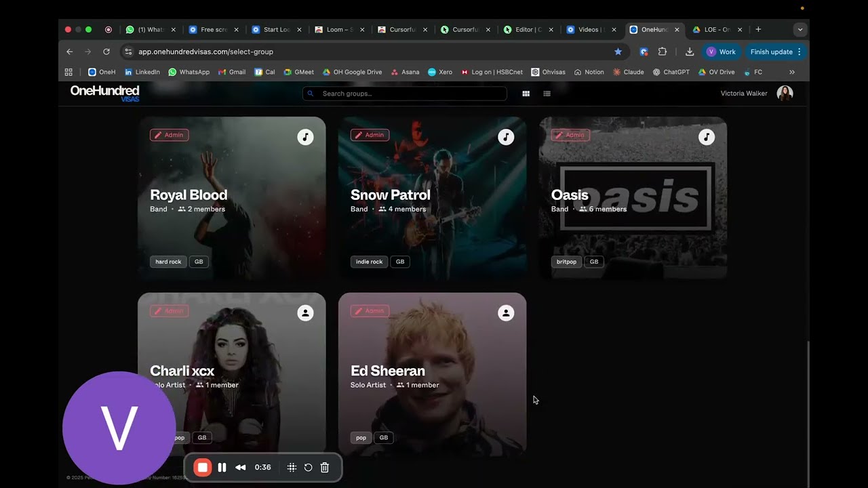Click the Ed Sheeran card thumbnail

[x=432, y=373]
